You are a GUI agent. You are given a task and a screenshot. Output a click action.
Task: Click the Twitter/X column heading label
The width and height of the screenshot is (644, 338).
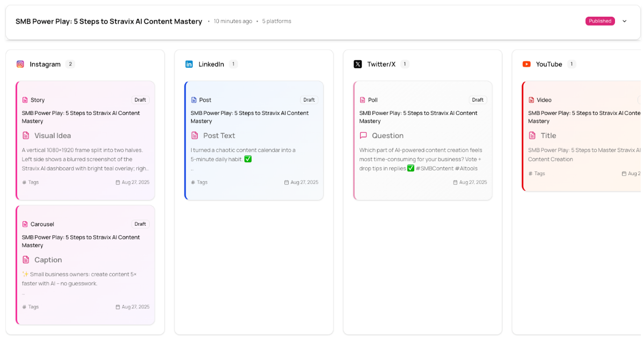(381, 64)
